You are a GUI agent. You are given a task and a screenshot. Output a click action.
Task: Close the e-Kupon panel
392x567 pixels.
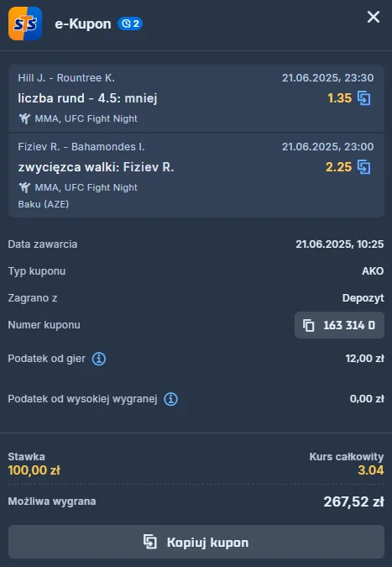tap(374, 17)
